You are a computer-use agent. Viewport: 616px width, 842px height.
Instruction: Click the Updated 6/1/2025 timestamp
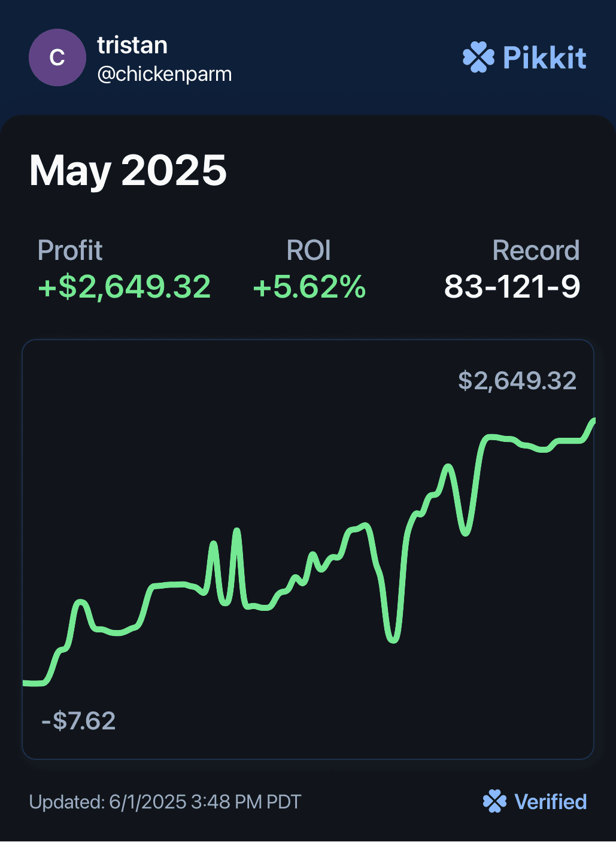point(165,801)
